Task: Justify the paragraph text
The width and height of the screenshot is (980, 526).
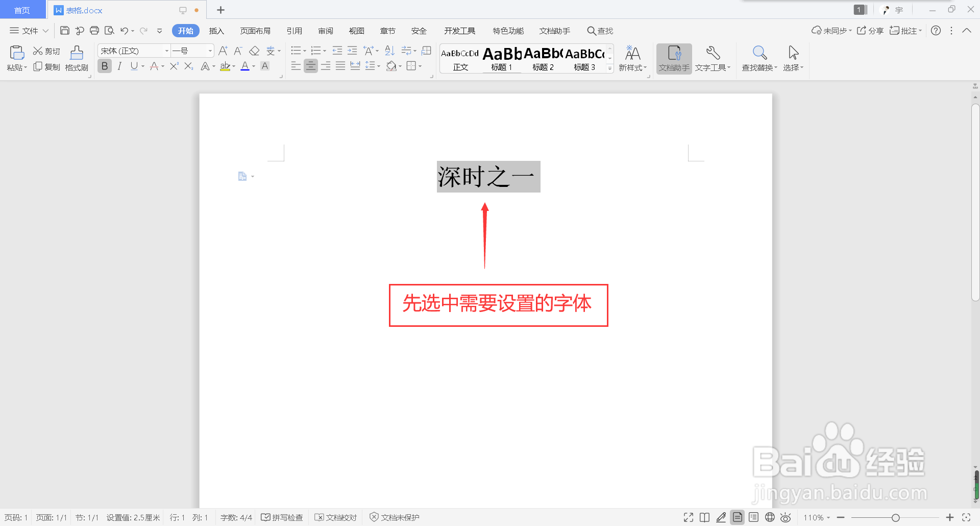Action: pos(340,66)
